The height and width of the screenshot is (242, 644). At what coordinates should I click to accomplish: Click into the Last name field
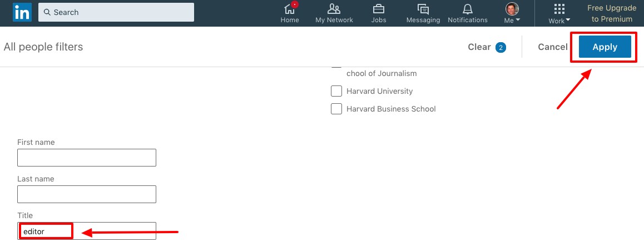coord(87,194)
